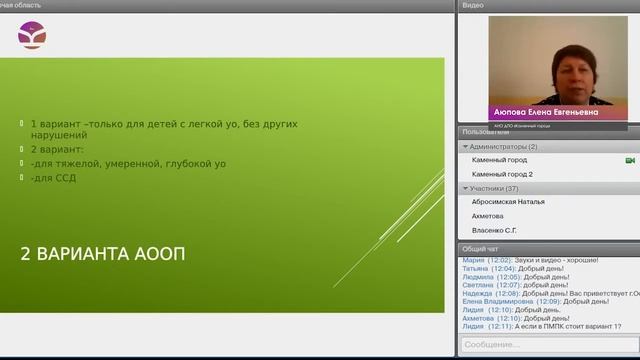
Task: Click Лидия's 12:11 question about ПМПК
Action: click(x=542, y=327)
